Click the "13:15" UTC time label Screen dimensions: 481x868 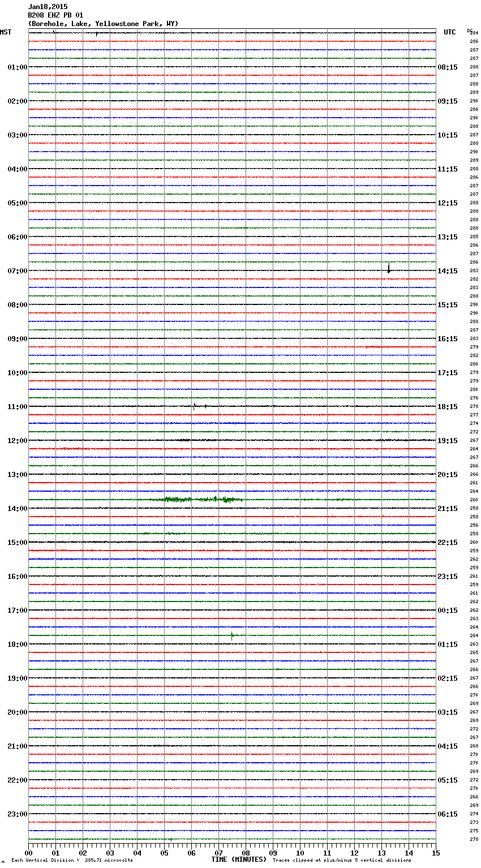coord(448,237)
